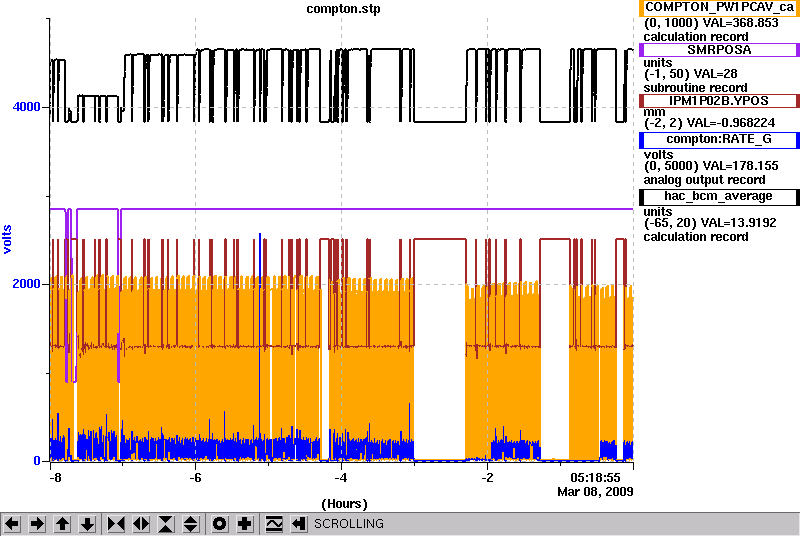Click the 4000 y-axis tick label
This screenshot has width=800, height=536.
click(27, 107)
